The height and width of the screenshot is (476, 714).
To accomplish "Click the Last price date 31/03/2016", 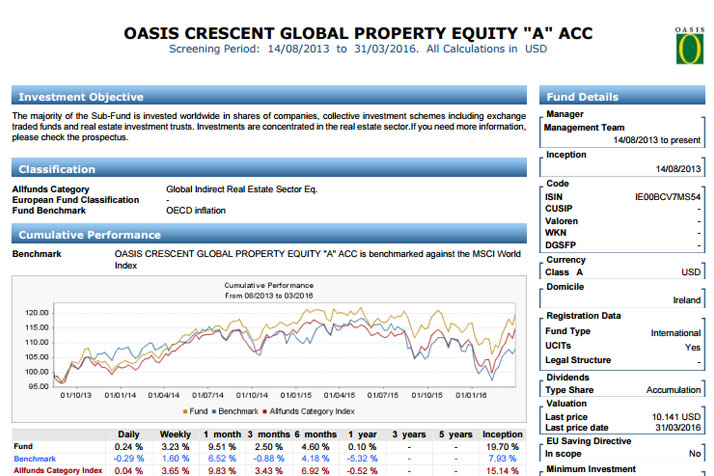I will point(678,428).
